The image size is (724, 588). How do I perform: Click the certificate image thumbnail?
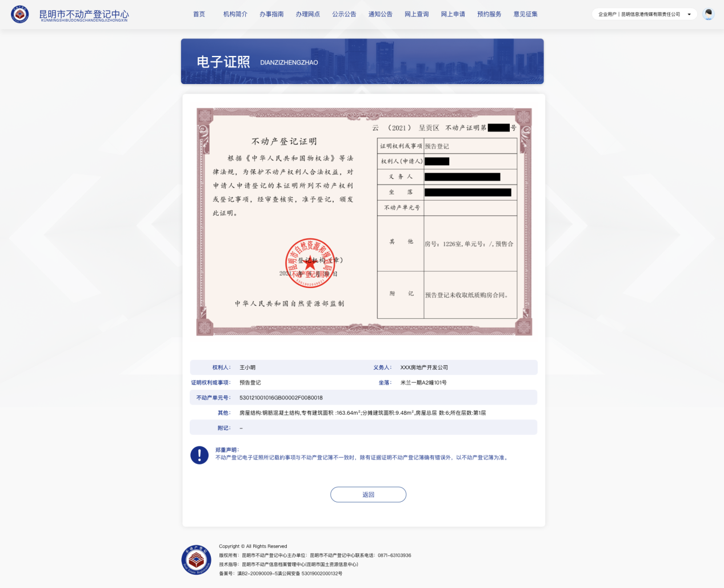pos(364,222)
